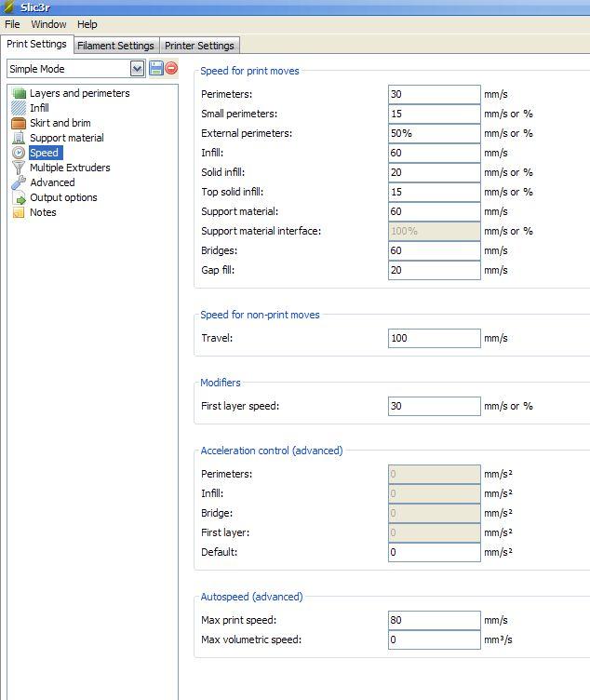590x700 pixels.
Task: Click the Multiple Extruders funnel icon
Action: [19, 168]
